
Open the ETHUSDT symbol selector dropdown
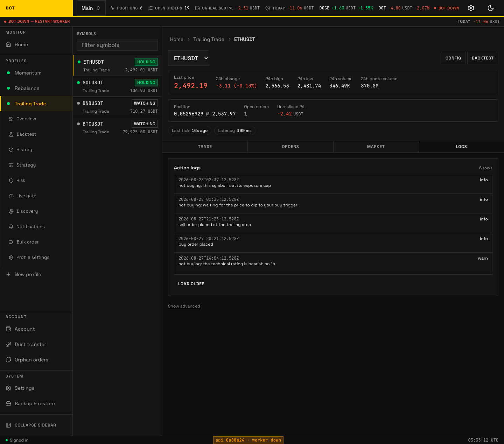(x=189, y=58)
